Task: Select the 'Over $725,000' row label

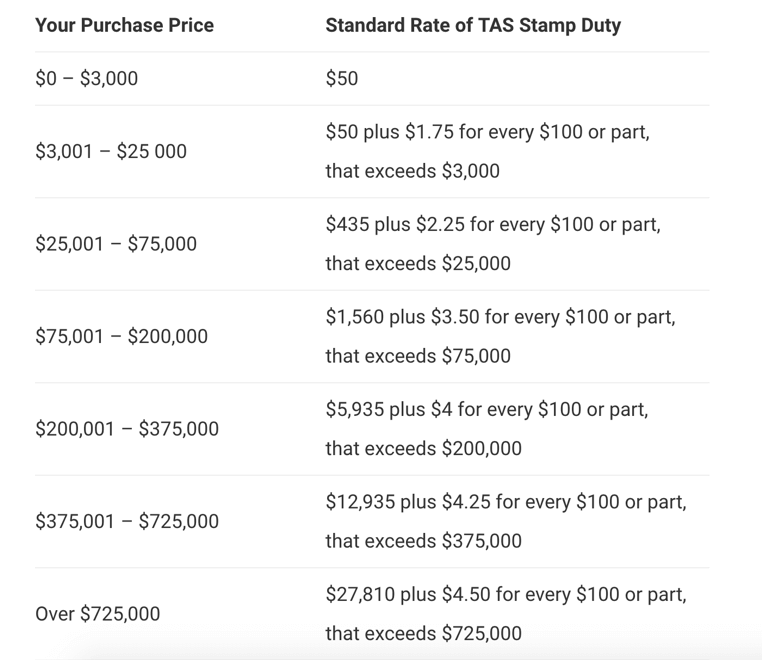Action: (98, 614)
